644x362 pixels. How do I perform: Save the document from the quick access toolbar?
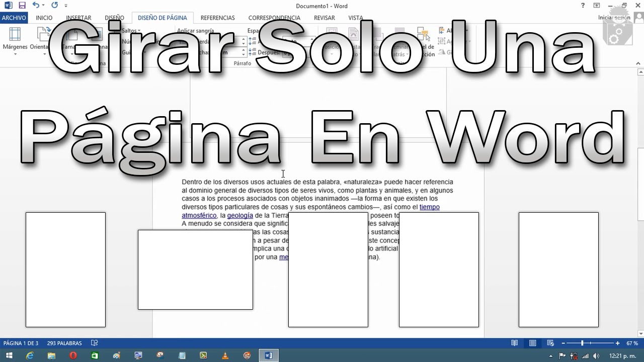click(22, 6)
